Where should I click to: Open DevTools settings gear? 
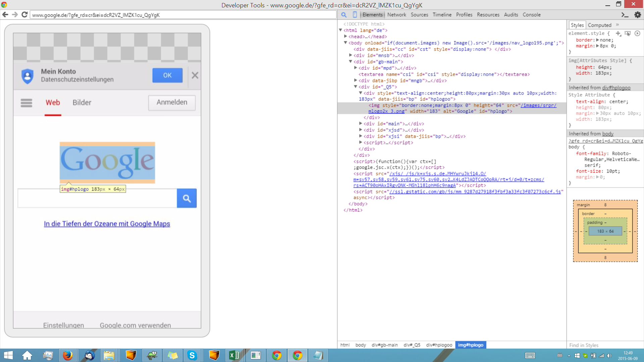[638, 15]
